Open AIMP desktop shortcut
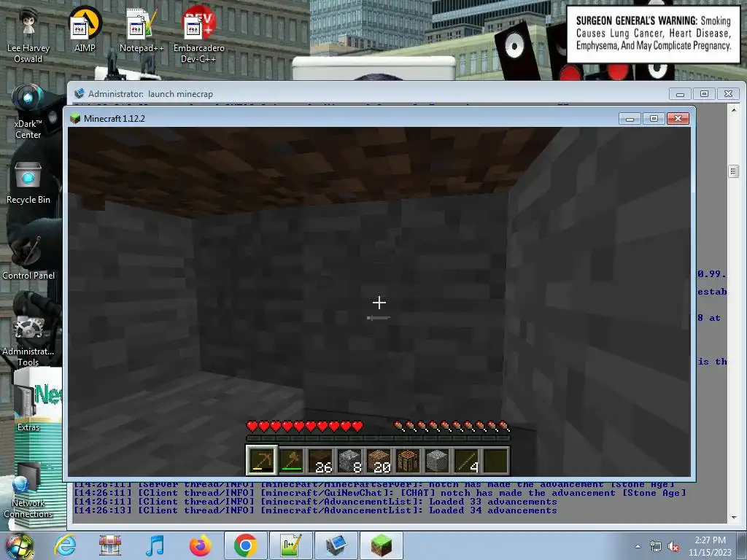747x560 pixels. tap(85, 29)
